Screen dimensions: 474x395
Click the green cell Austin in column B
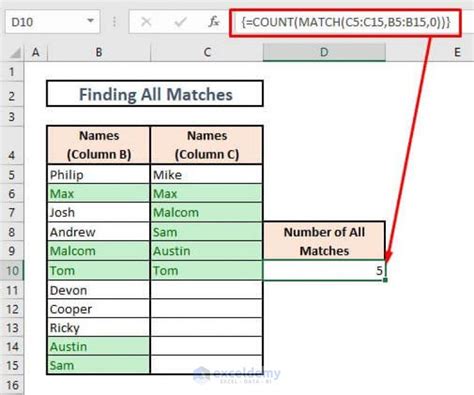99,346
